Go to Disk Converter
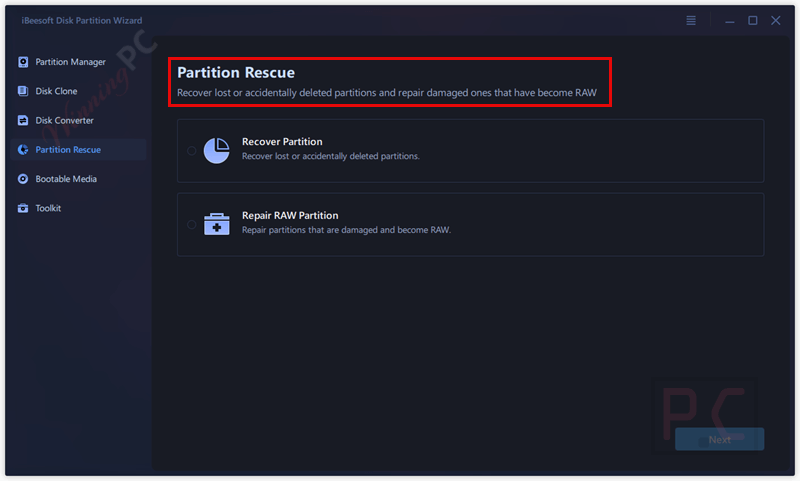Viewport: 800px width, 481px height. coord(78,120)
